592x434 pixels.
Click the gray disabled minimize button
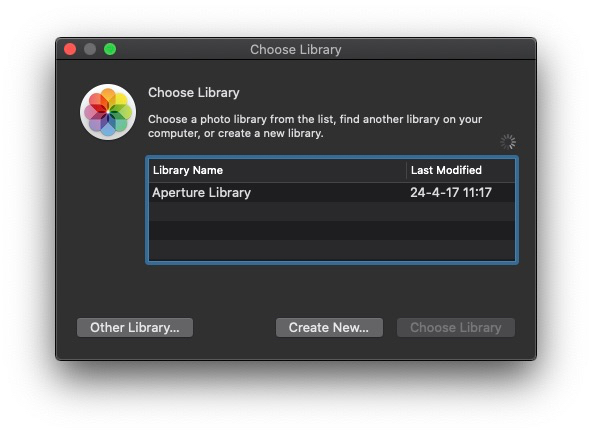(90, 49)
